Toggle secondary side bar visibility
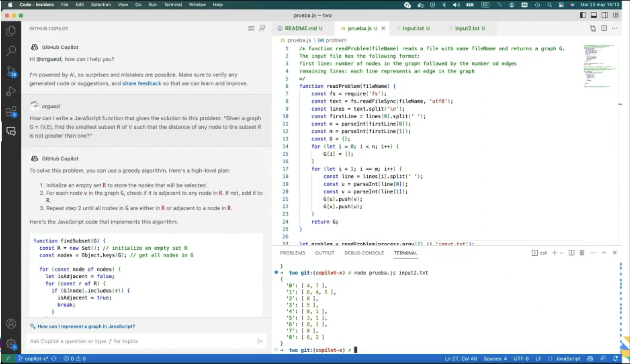 (605, 15)
